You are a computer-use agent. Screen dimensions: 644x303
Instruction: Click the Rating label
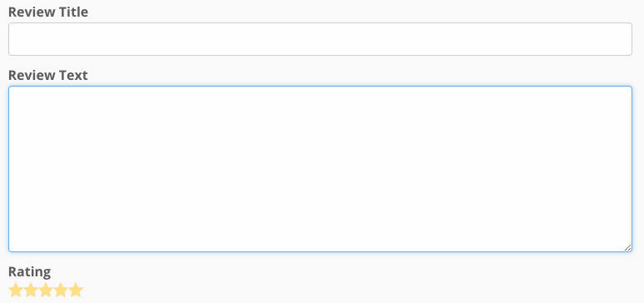pos(30,271)
